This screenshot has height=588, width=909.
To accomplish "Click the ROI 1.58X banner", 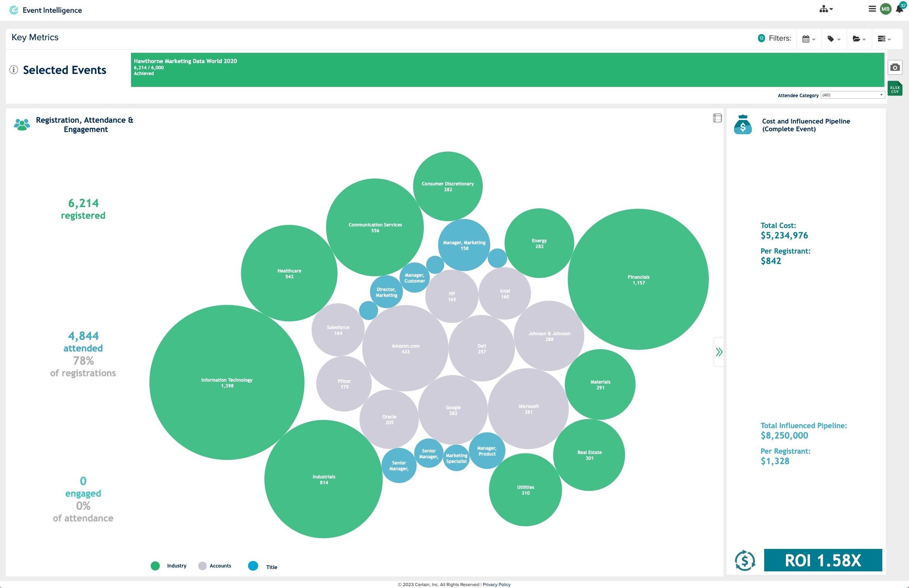I will [x=823, y=560].
